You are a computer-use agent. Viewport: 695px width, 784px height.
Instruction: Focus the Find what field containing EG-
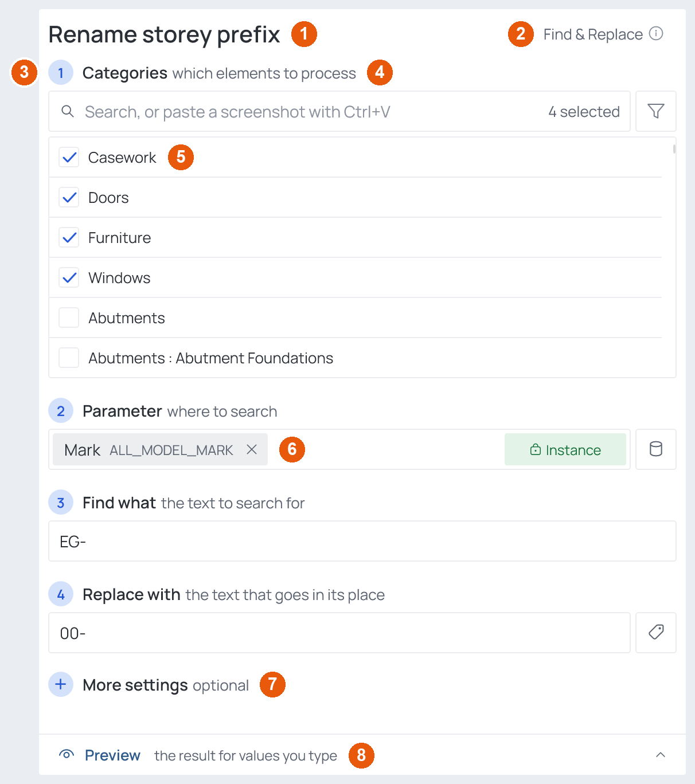click(x=362, y=541)
